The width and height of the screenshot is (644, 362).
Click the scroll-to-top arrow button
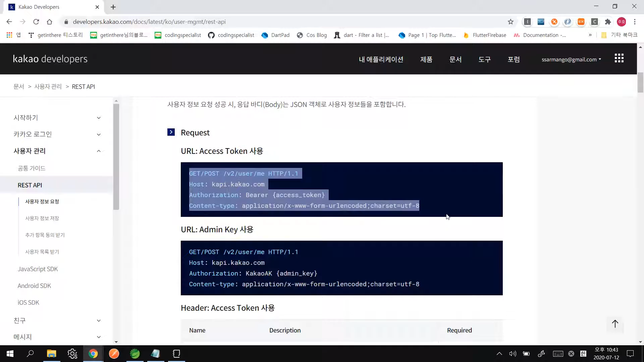click(615, 324)
